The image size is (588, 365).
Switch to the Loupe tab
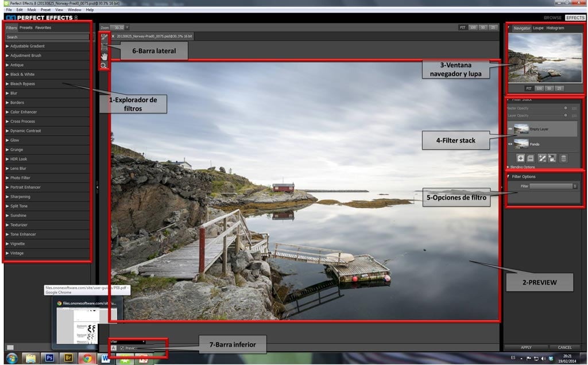(x=538, y=28)
